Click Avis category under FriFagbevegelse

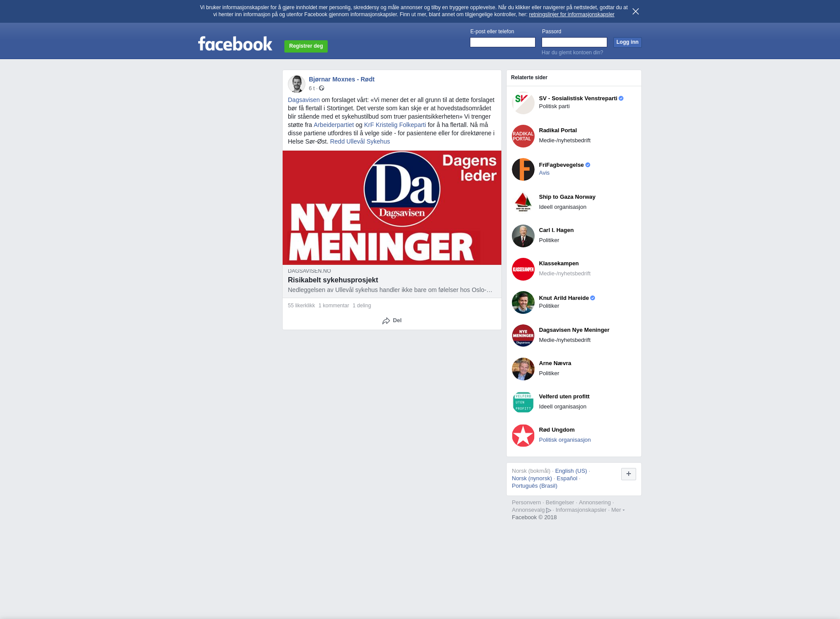pyautogui.click(x=544, y=173)
